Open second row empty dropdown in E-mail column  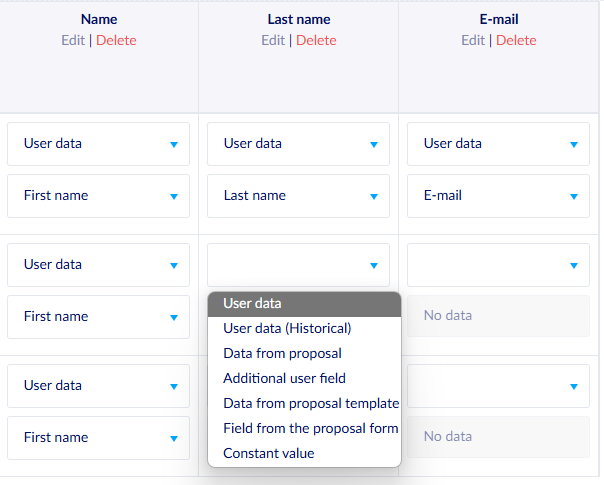(498, 265)
